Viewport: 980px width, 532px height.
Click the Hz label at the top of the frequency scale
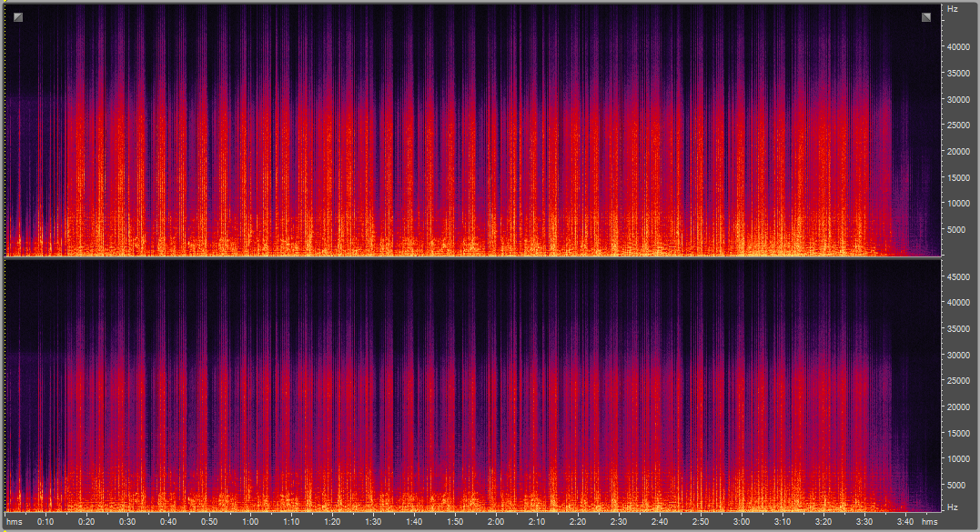click(x=953, y=9)
